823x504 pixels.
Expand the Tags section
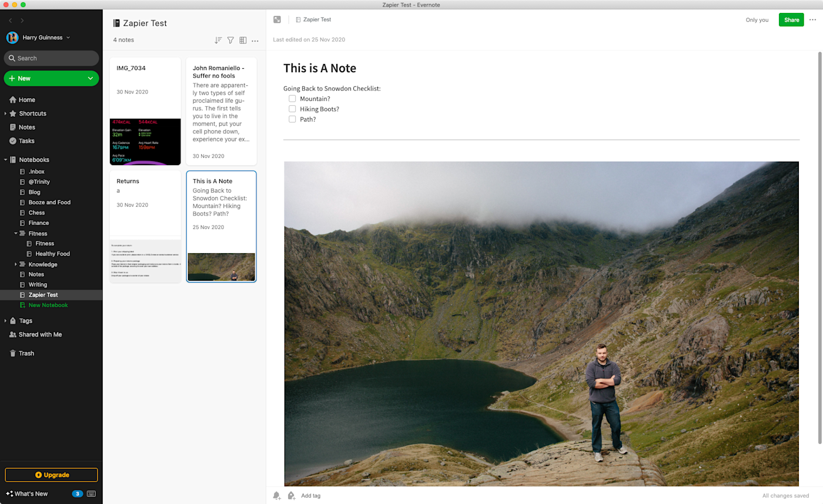pos(5,321)
